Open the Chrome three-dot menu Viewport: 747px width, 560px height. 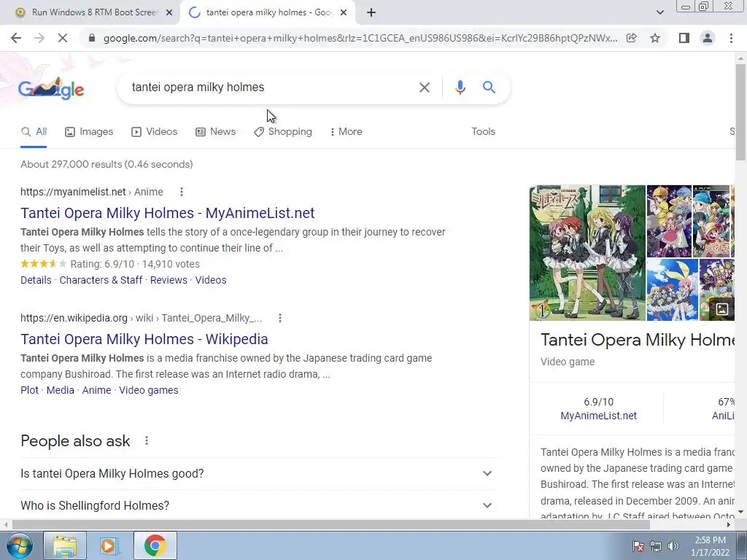[731, 38]
